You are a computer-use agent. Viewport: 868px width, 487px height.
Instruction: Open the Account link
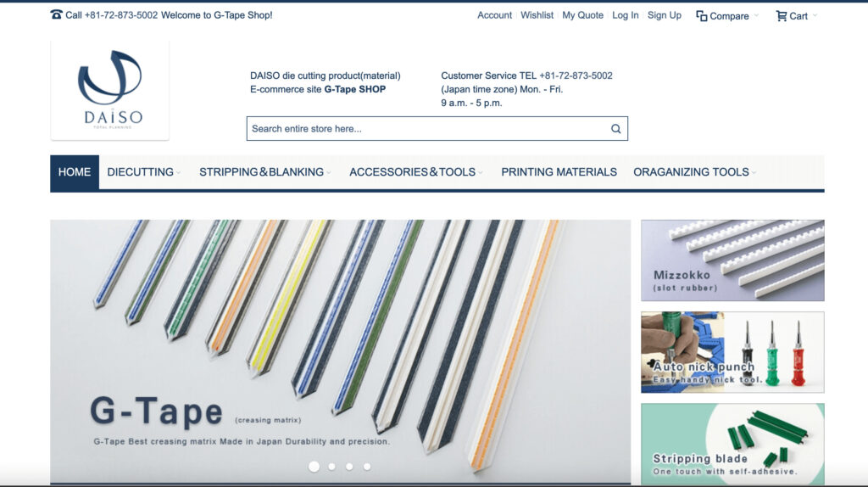coord(494,15)
